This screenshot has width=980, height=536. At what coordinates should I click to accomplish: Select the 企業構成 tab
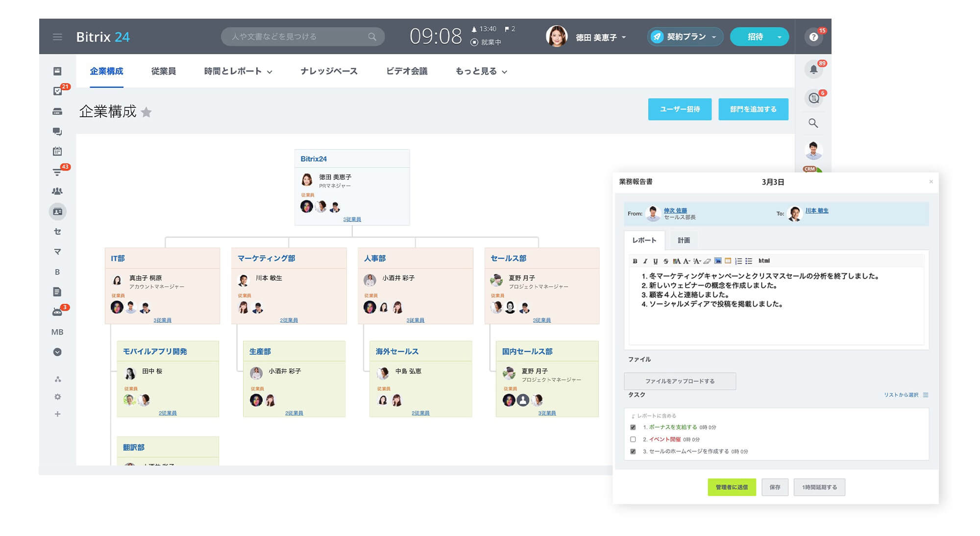click(106, 72)
